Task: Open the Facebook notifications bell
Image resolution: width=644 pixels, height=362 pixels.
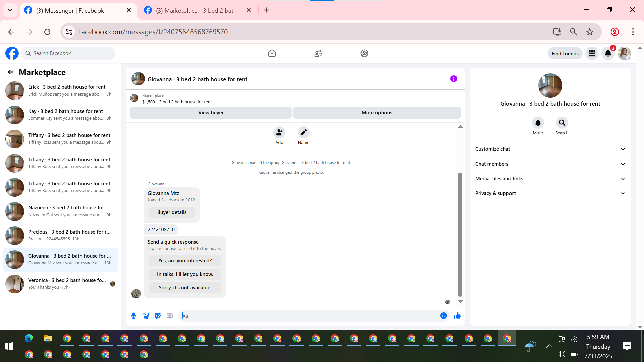Action: [x=608, y=53]
